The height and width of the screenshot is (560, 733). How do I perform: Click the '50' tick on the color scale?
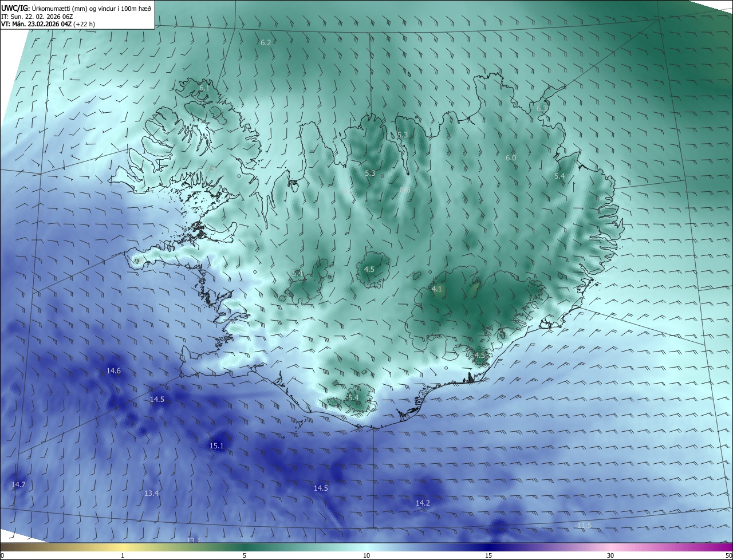pyautogui.click(x=728, y=555)
